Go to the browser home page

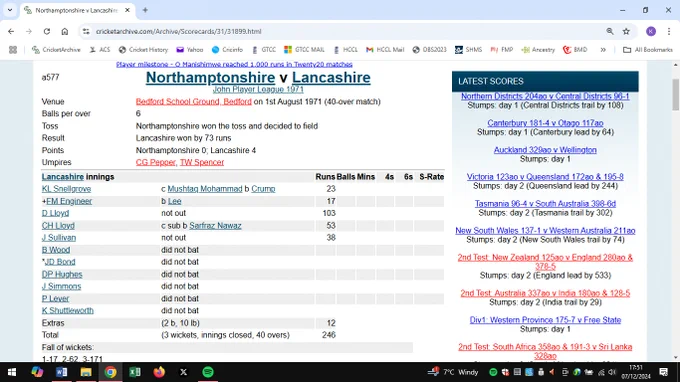click(65, 31)
